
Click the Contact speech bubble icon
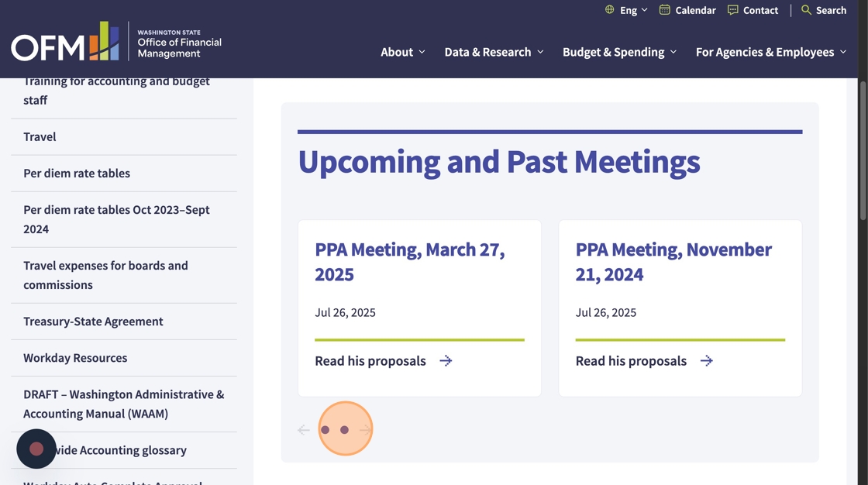[732, 10]
